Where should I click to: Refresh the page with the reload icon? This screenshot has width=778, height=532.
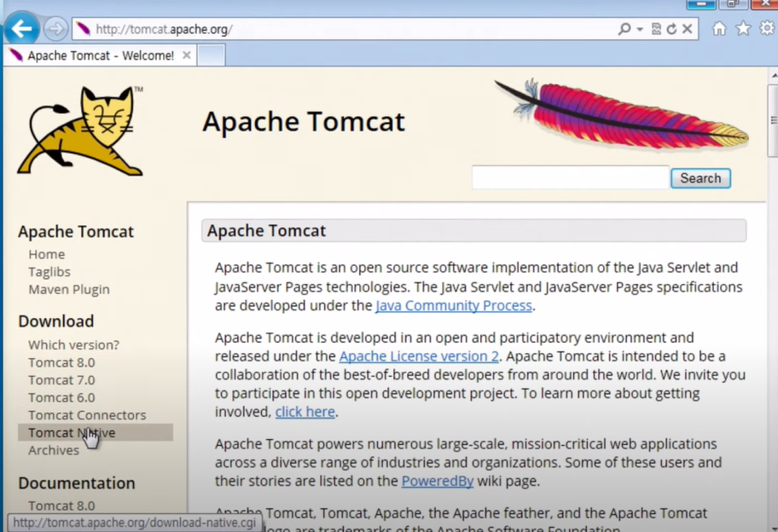(671, 29)
